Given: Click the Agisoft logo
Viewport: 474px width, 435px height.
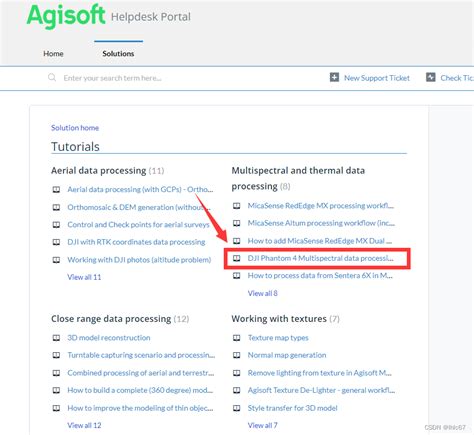Looking at the screenshot, I should click(66, 16).
